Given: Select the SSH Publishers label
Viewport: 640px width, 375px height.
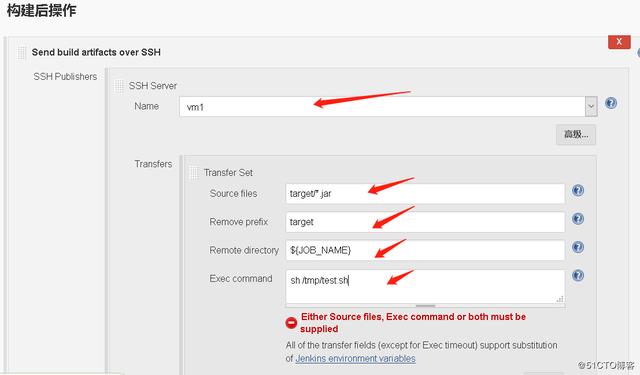Looking at the screenshot, I should tap(65, 77).
